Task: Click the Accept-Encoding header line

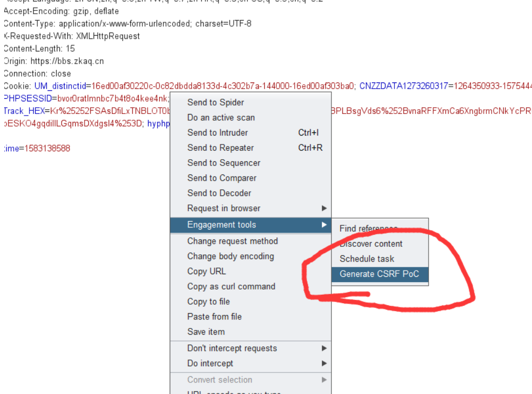Action: click(x=61, y=11)
